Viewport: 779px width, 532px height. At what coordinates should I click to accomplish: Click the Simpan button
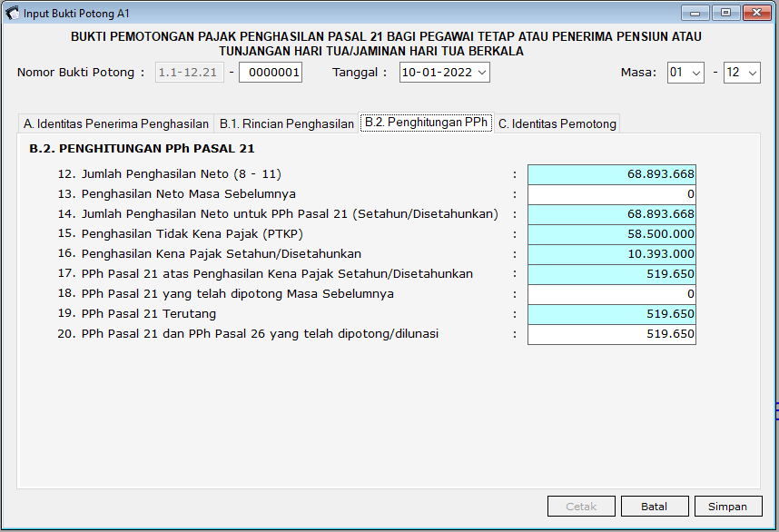(728, 506)
